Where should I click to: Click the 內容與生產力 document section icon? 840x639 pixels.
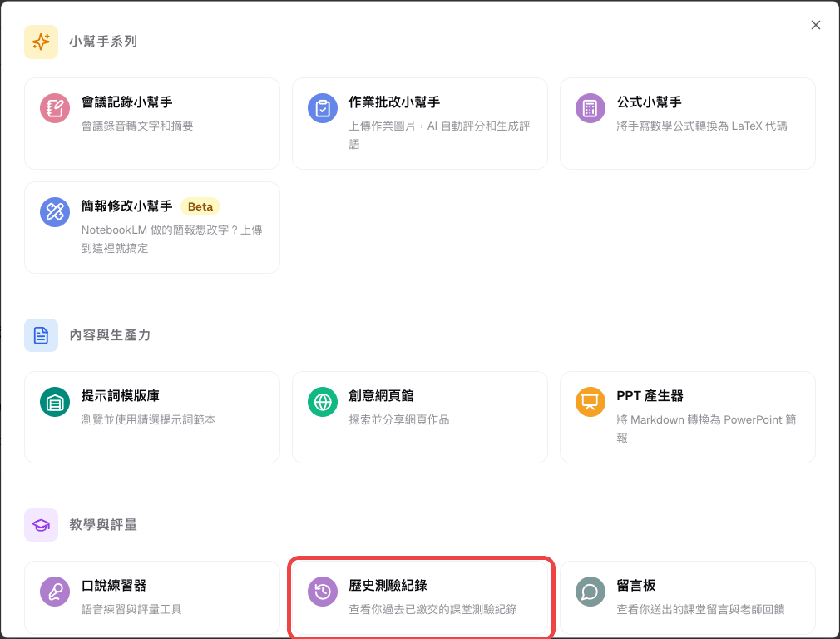pos(42,335)
